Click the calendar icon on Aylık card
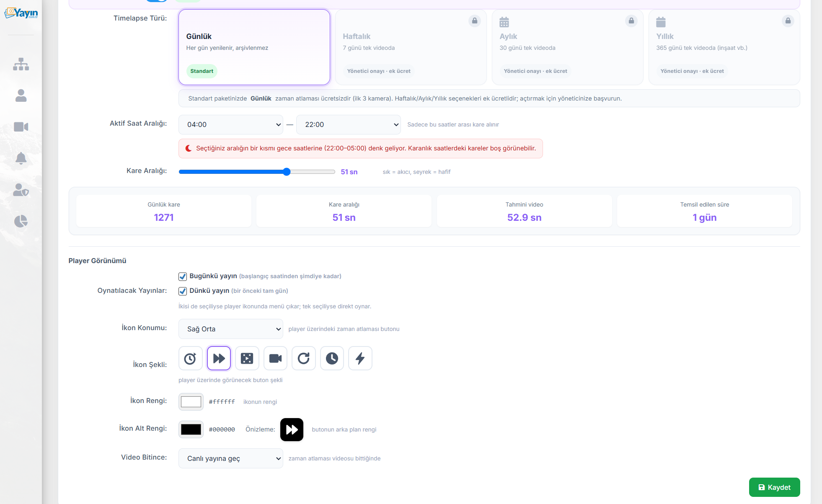822x504 pixels. pyautogui.click(x=504, y=22)
